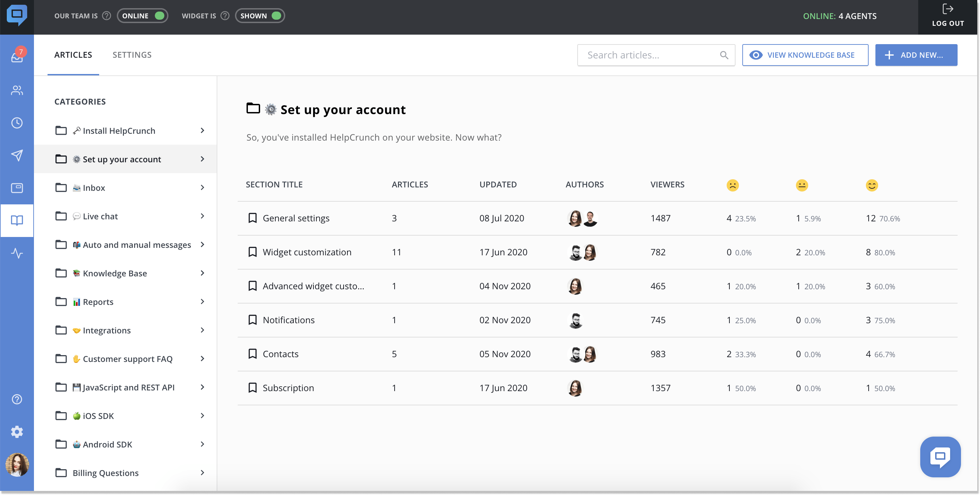This screenshot has height=495, width=980.
Task: Click the authors avatars in Contacts row
Action: 582,354
